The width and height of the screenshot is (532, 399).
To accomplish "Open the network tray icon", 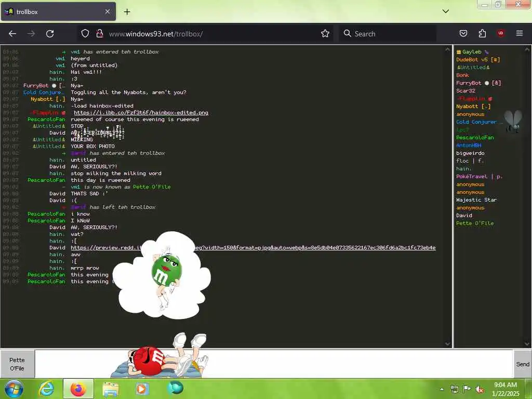I will (454, 389).
